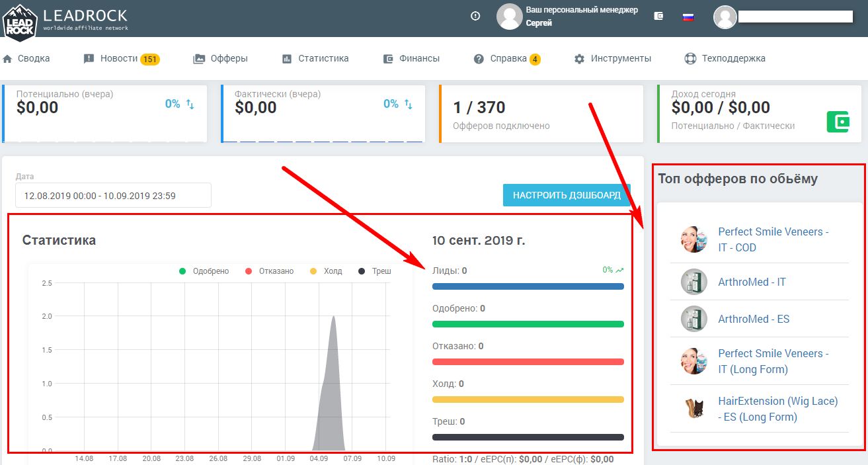Open HairExtension (Wig Lace) - ES link
Viewport: 868px width, 465px height.
778,409
